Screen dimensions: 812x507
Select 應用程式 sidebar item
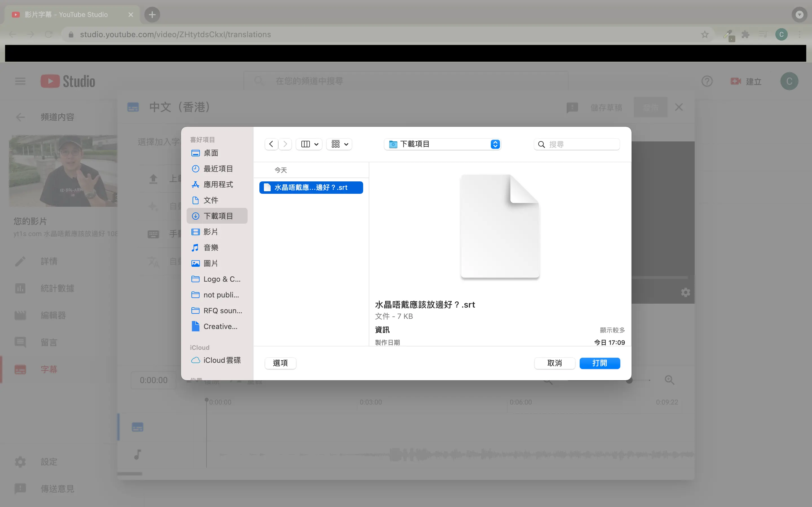click(218, 184)
